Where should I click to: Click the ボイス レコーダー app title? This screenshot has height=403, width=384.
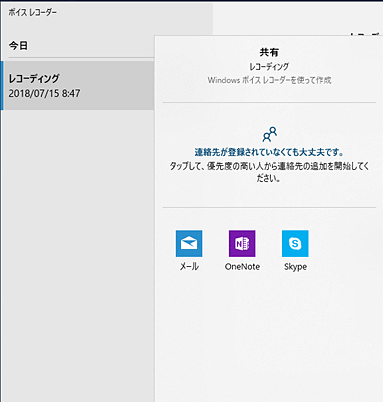[33, 13]
